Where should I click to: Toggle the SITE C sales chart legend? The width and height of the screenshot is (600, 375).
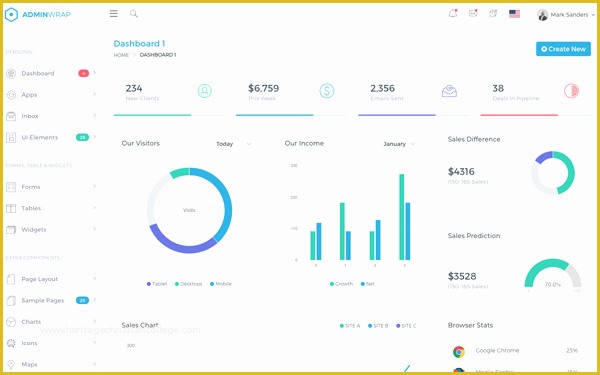(x=406, y=326)
